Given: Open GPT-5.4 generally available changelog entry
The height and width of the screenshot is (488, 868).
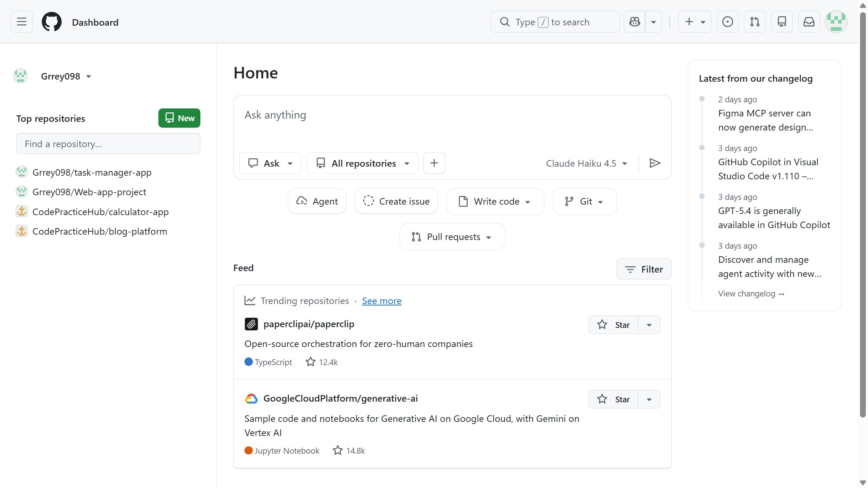Looking at the screenshot, I should tap(774, 218).
